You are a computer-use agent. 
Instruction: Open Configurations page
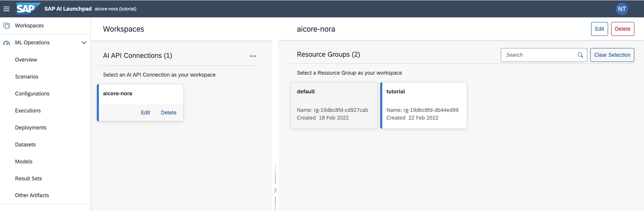pyautogui.click(x=32, y=94)
